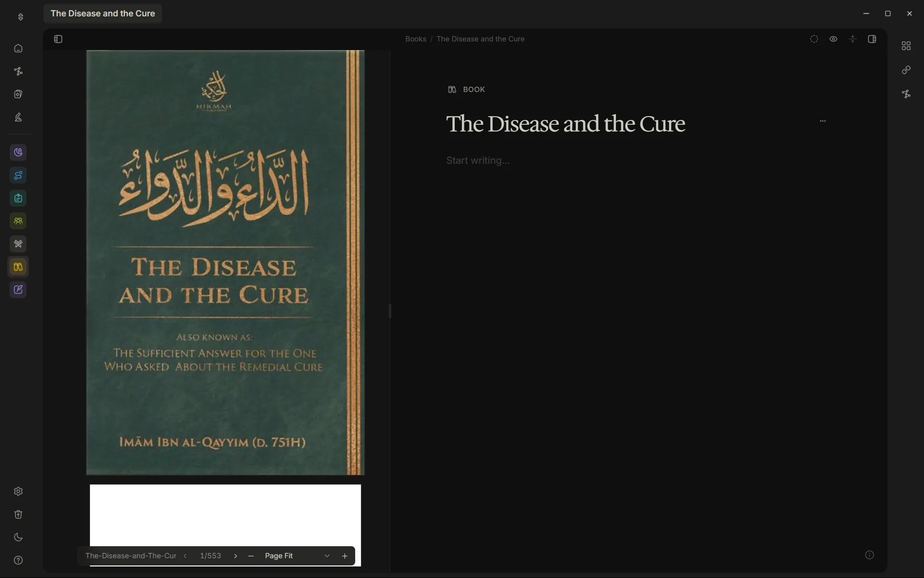The width and height of the screenshot is (924, 578).
Task: Open the gray open-book object type icon
Action: tap(18, 244)
